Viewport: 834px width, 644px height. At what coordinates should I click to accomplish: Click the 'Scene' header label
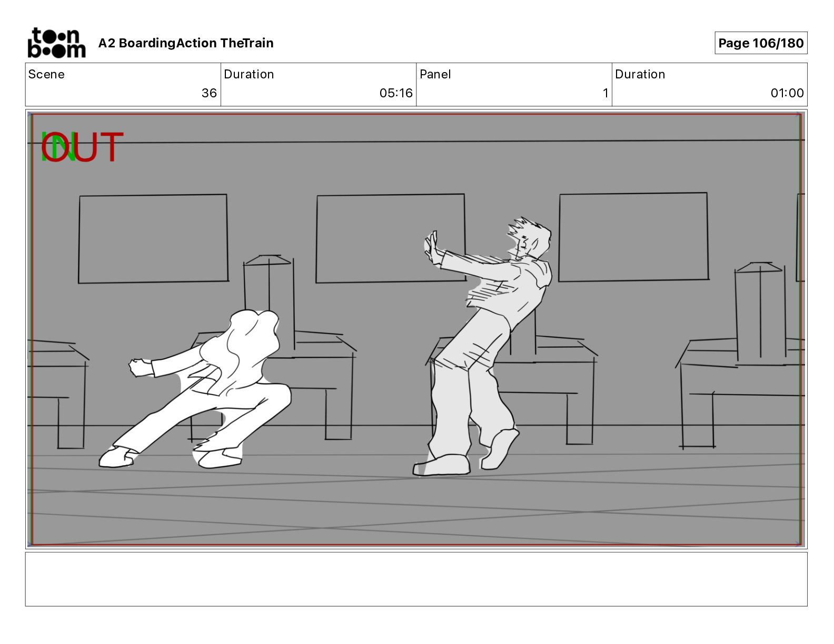click(46, 74)
